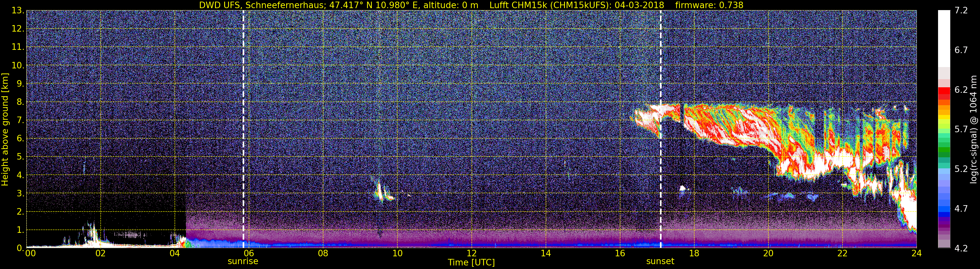
Task: Select the '08' hour tick label
Action: click(x=323, y=253)
